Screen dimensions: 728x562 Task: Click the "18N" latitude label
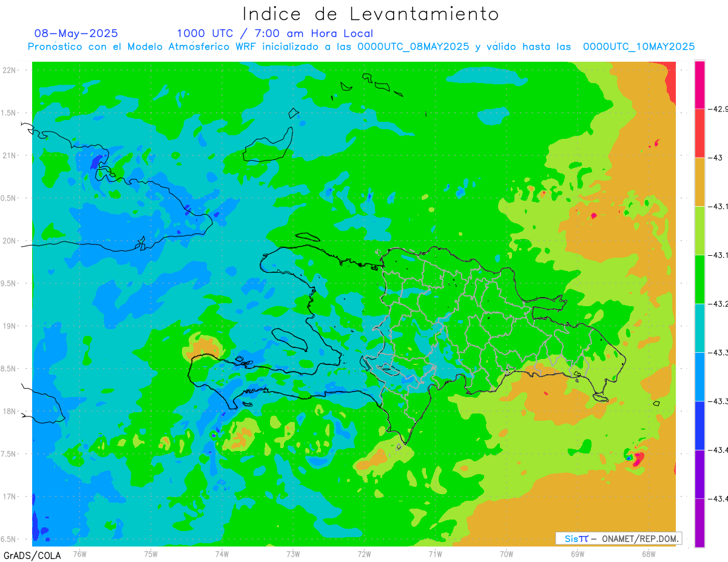point(10,411)
